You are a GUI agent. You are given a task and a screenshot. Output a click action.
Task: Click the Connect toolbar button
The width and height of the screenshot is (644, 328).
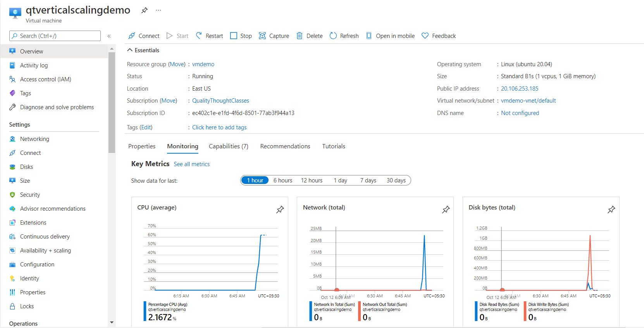coord(144,36)
